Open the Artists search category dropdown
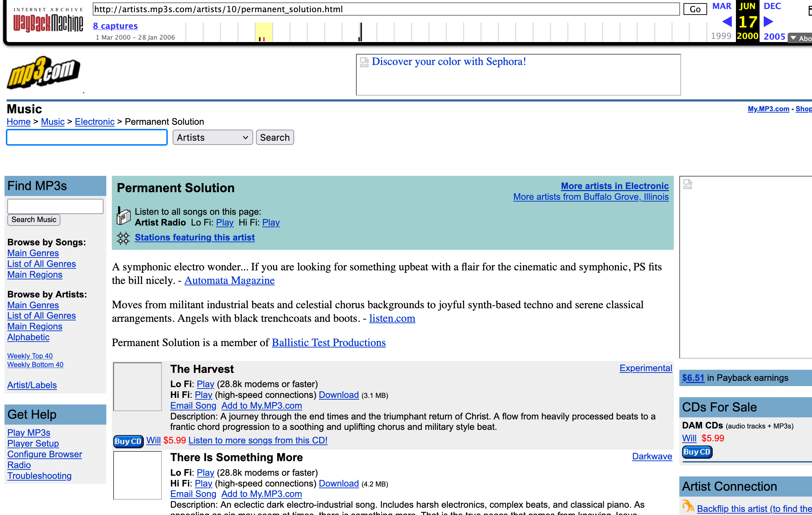The height and width of the screenshot is (515, 812). tap(213, 138)
